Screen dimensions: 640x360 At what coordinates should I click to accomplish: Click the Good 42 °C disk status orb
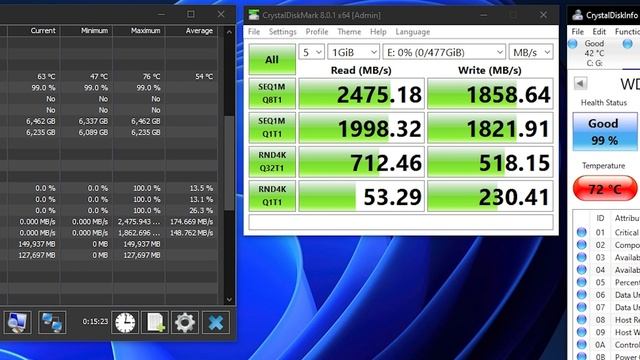tap(573, 44)
